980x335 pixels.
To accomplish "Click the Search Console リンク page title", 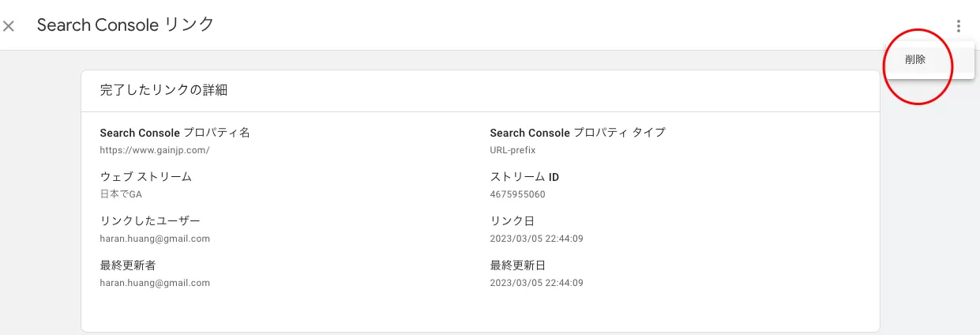I will pyautogui.click(x=126, y=24).
